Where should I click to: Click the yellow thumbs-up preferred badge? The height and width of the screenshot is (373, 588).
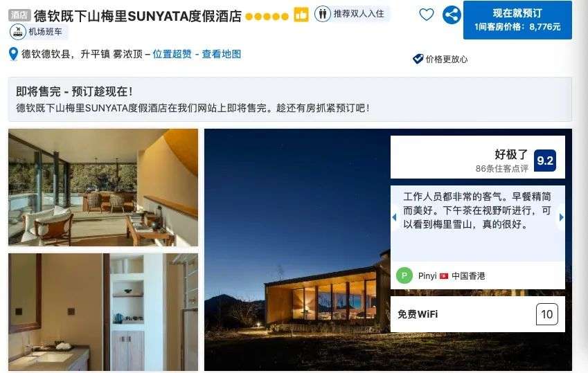click(x=301, y=15)
